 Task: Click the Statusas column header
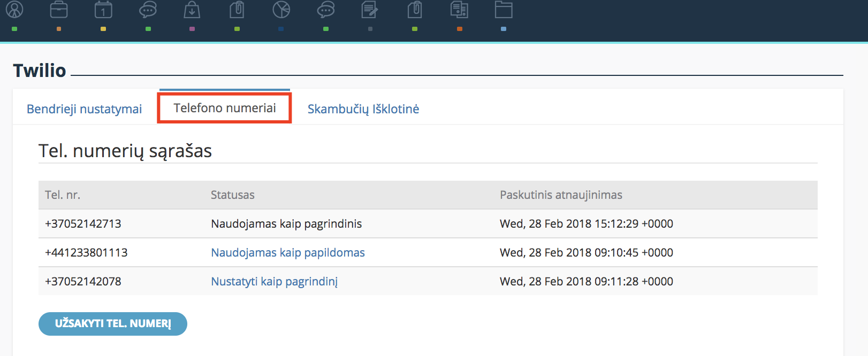point(233,195)
